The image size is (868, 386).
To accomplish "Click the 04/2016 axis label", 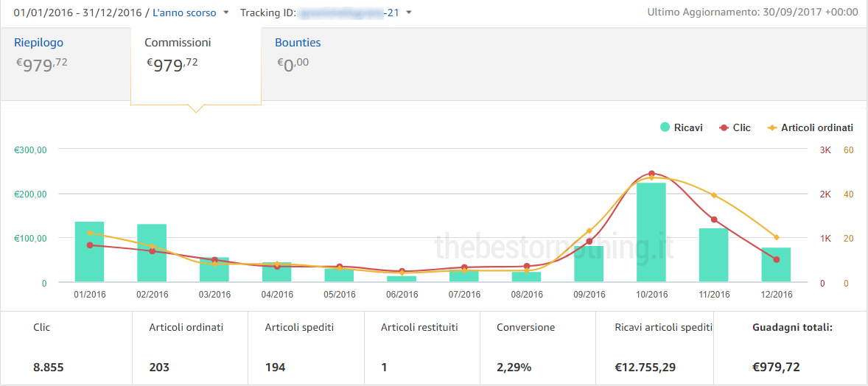I will pyautogui.click(x=277, y=295).
